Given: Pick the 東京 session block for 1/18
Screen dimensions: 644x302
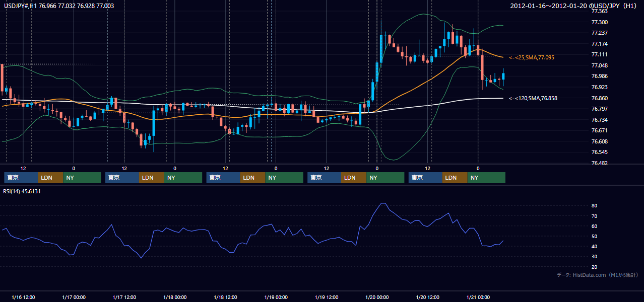Looking at the screenshot, I should coord(224,178).
